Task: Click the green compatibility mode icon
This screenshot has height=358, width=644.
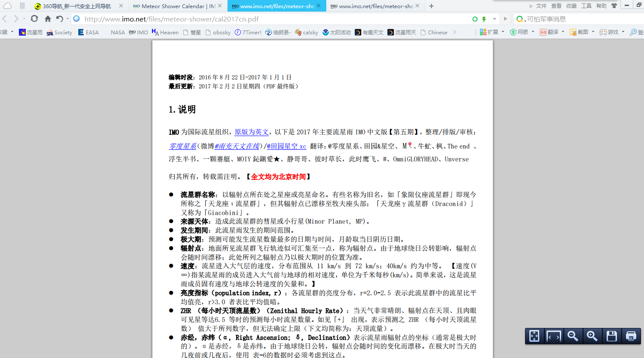Action: (x=475, y=19)
